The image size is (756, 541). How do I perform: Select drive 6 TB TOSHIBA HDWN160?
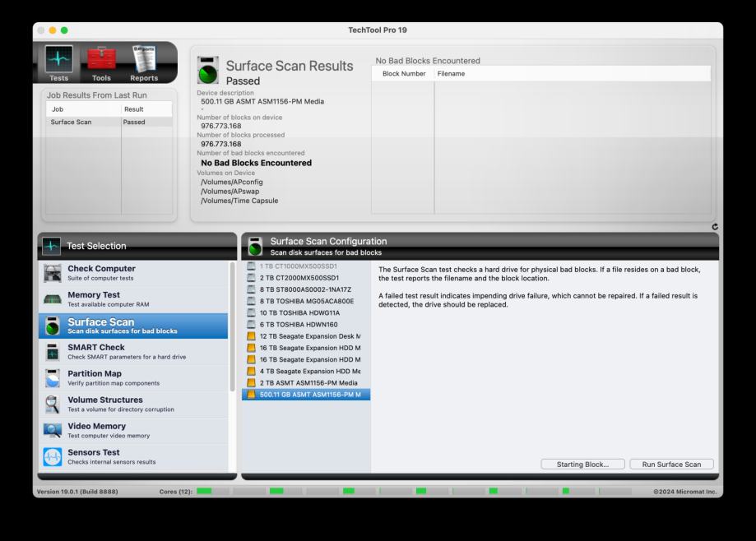coord(306,325)
